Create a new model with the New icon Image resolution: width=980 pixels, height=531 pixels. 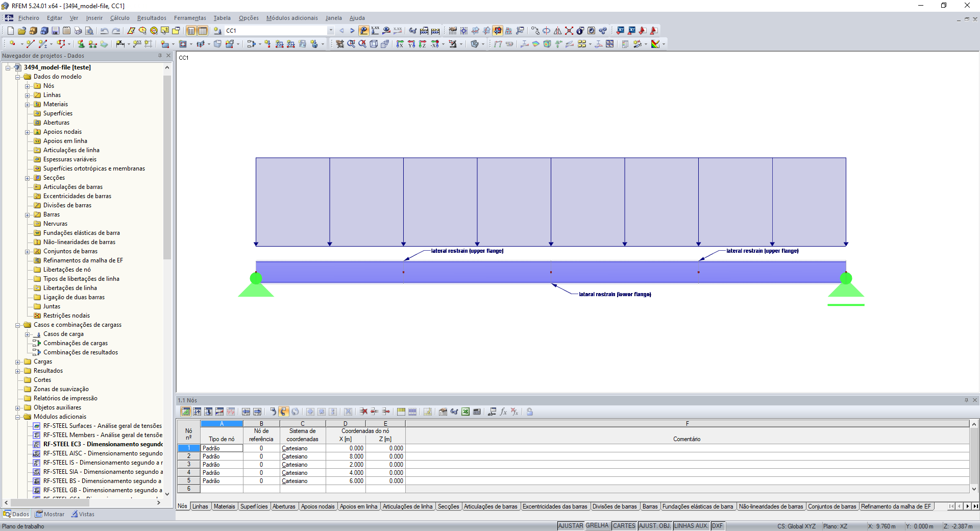(x=10, y=31)
